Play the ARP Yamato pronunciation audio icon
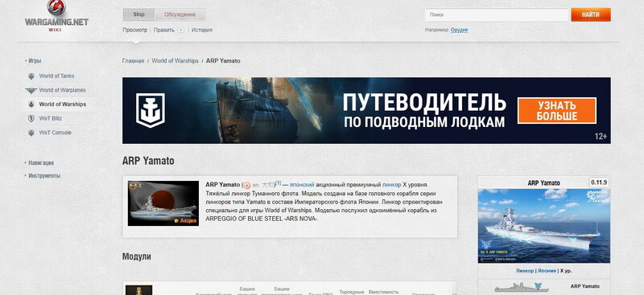644x295 pixels. [x=247, y=185]
